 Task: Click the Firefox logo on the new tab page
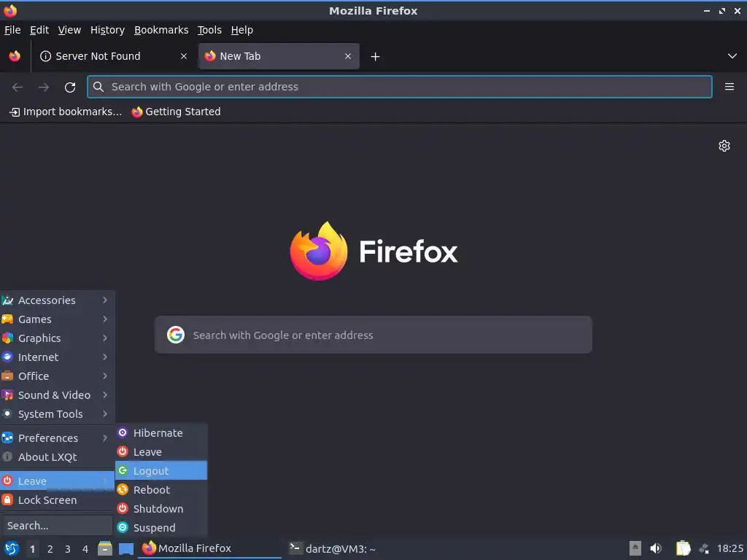(319, 251)
